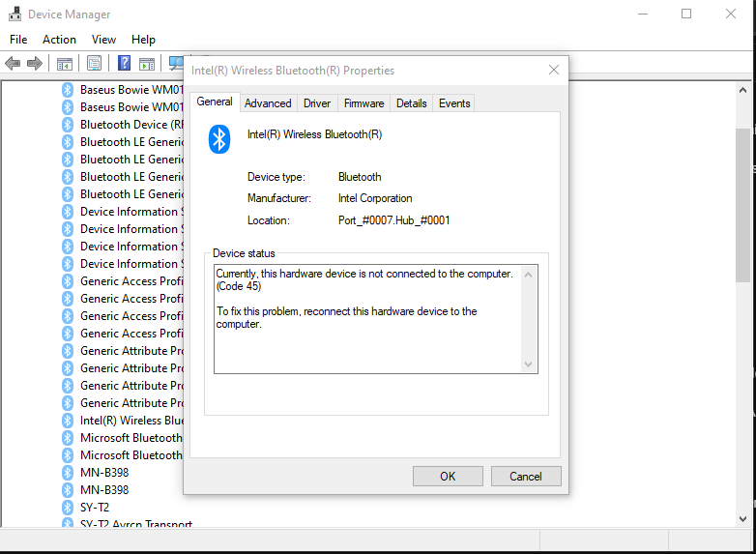Click the Device status group label
This screenshot has width=756, height=554.
click(x=244, y=253)
